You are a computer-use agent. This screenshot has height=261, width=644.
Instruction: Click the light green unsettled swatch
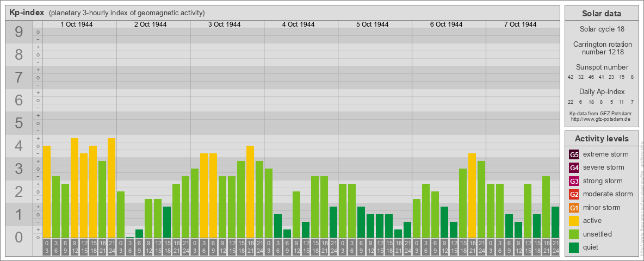[x=574, y=234]
